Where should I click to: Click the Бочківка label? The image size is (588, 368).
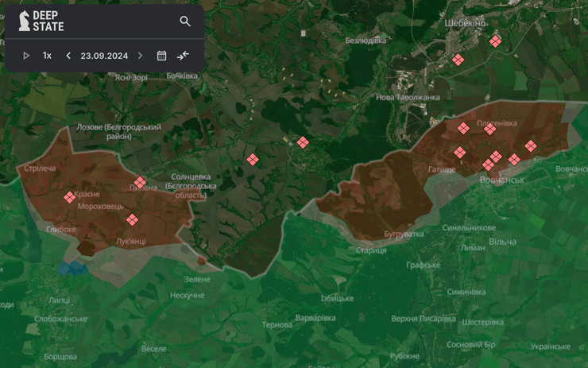(182, 76)
